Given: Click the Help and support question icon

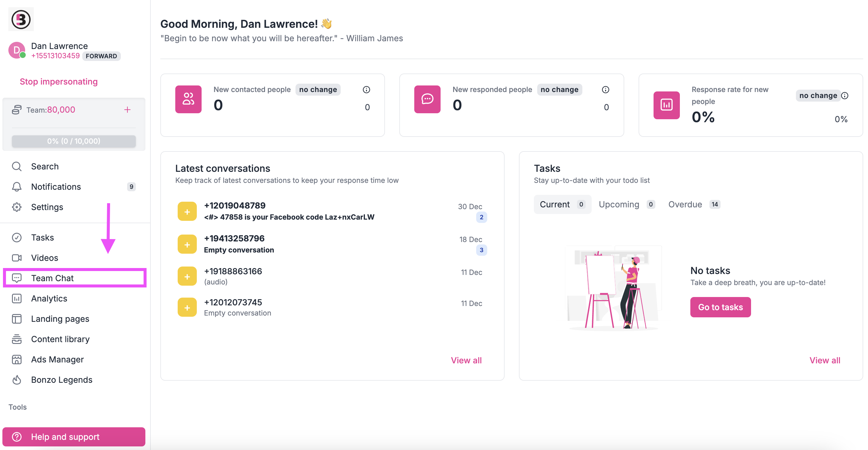Looking at the screenshot, I should pos(16,437).
